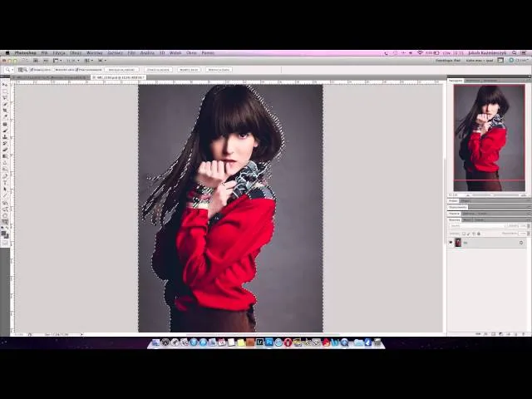Click the first zoom preset button in options bar
Viewport: 532px width, 399px height.
coord(121,70)
